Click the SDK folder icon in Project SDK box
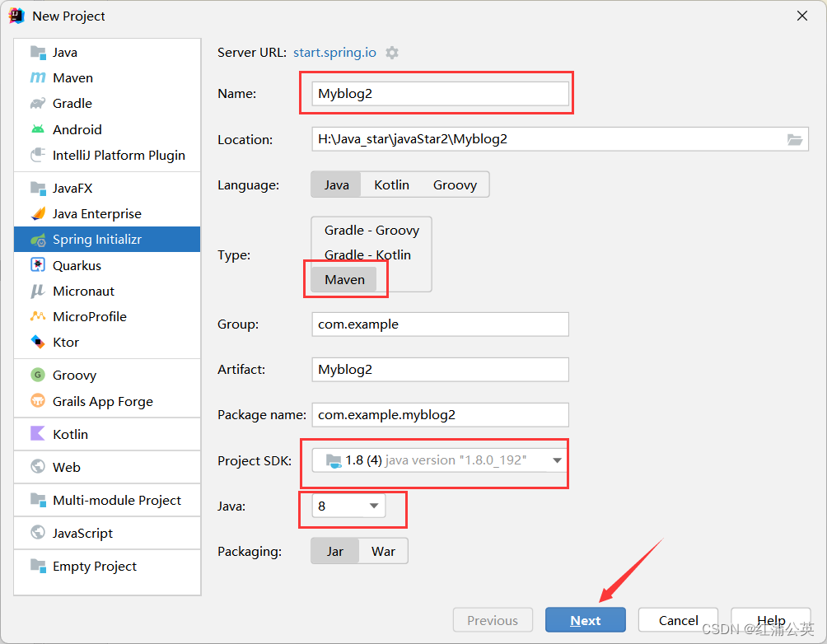 334,461
